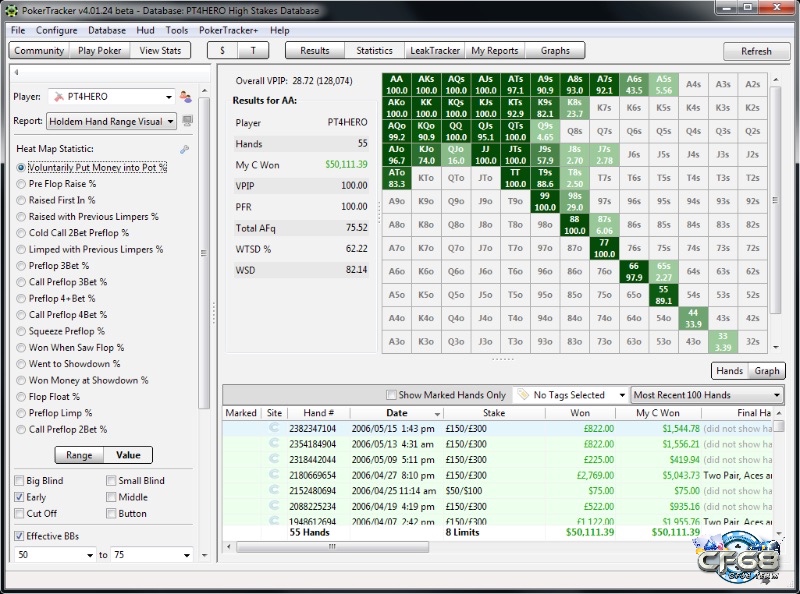
Task: Click the tag icon beside No Tags Selected
Action: point(522,394)
